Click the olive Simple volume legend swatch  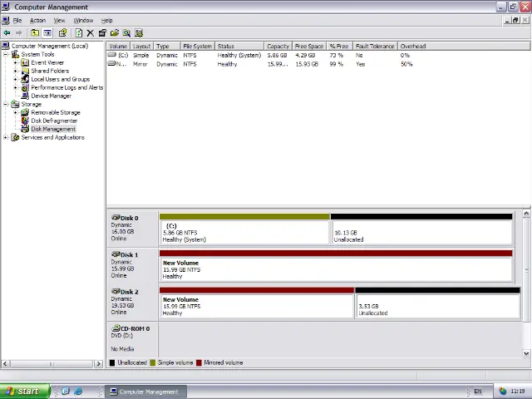(152, 362)
